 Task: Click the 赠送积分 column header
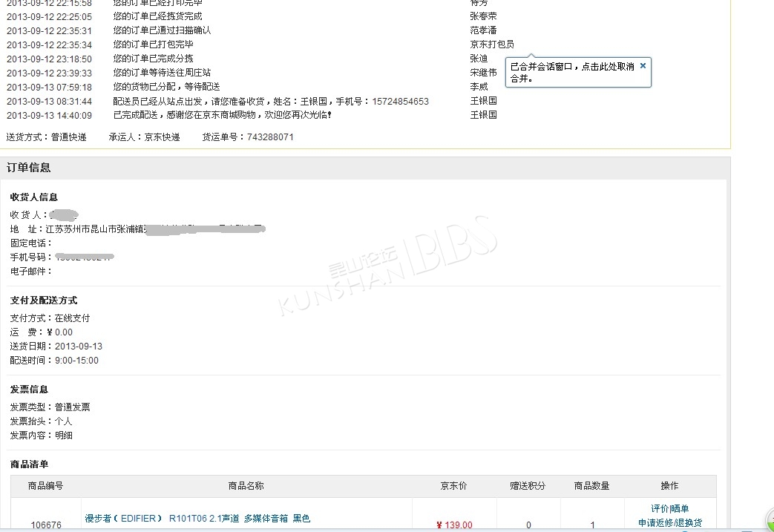coord(528,485)
